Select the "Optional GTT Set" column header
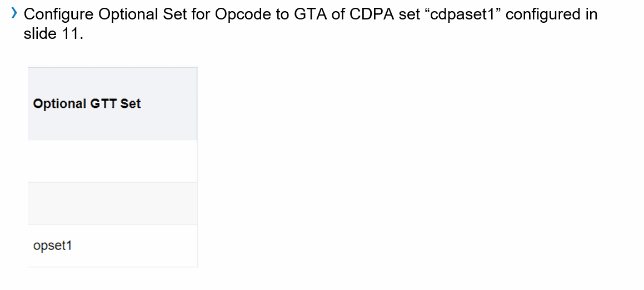The image size is (644, 290). [113, 103]
